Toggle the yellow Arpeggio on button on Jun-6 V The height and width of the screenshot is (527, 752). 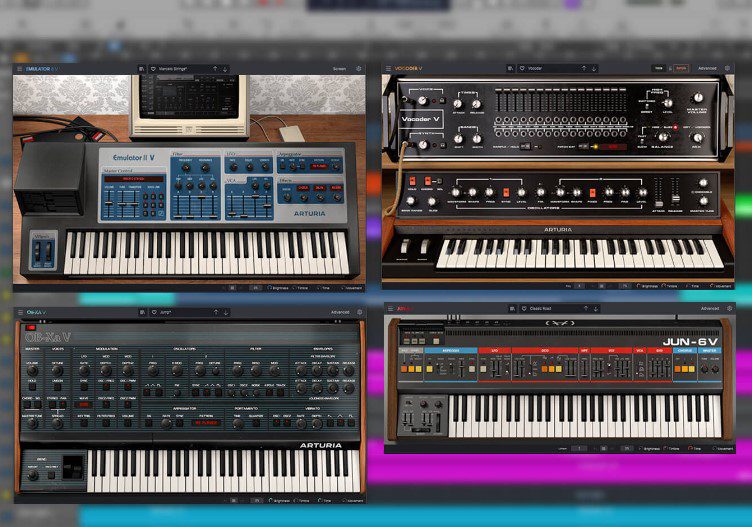(429, 369)
